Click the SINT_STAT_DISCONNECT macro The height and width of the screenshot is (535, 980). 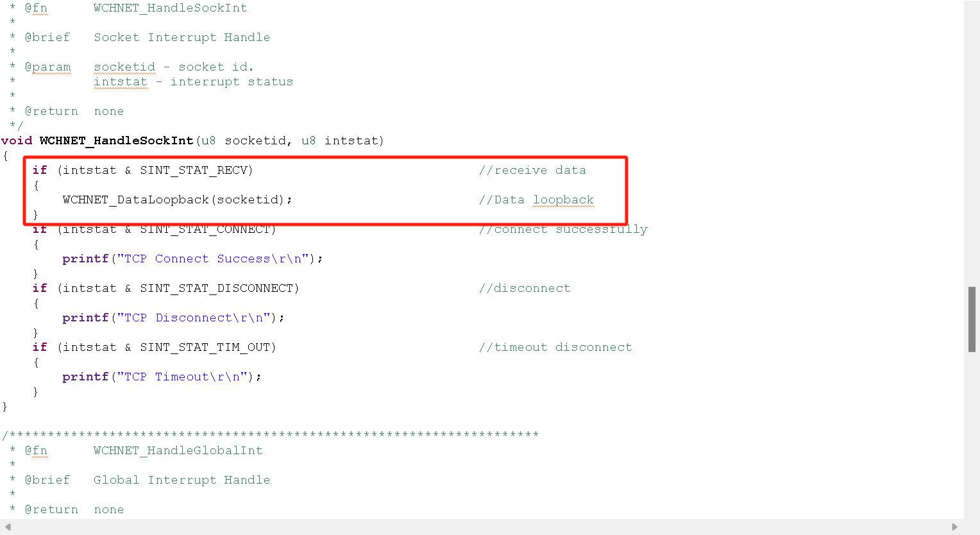point(217,288)
